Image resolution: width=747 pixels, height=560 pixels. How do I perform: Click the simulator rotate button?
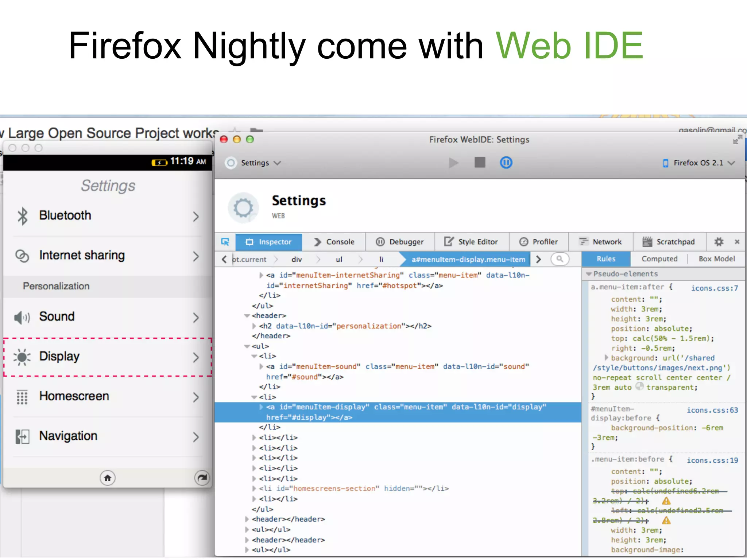pyautogui.click(x=202, y=478)
